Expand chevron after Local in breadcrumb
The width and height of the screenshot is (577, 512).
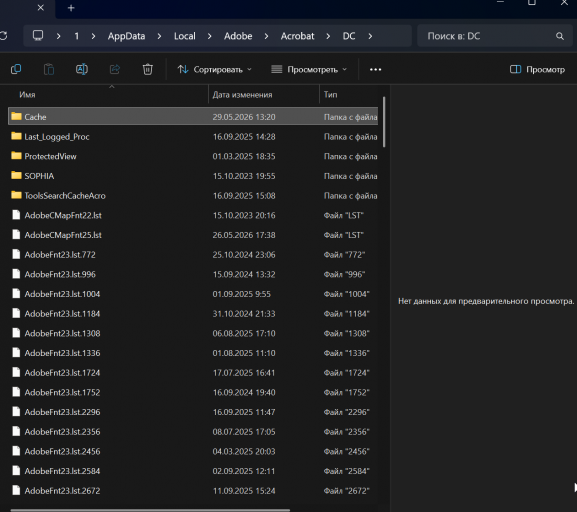[209, 36]
